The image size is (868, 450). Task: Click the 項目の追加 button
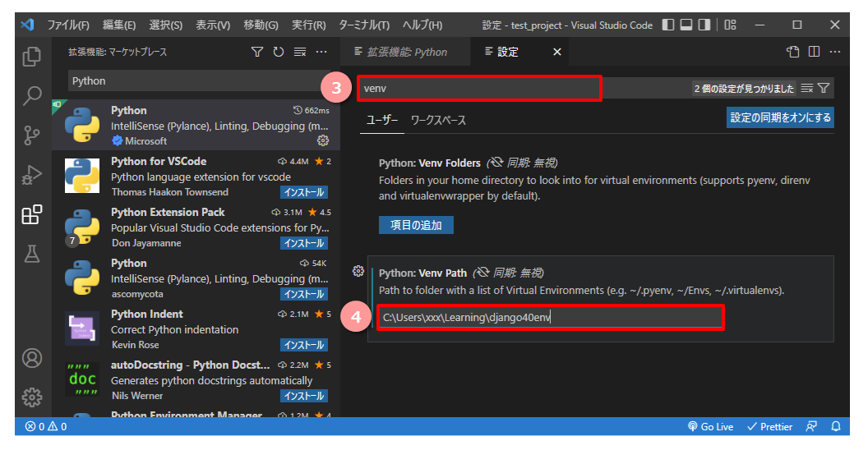[x=416, y=225]
